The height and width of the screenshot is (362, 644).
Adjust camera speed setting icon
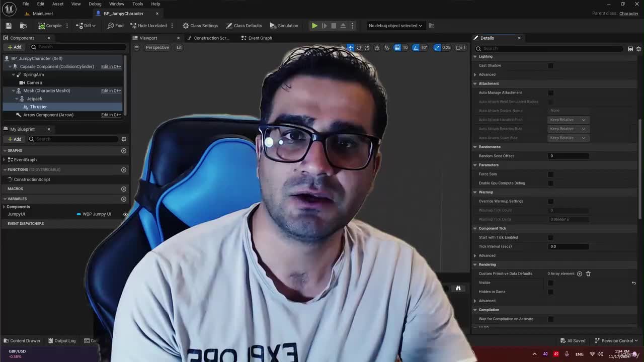[x=461, y=48]
